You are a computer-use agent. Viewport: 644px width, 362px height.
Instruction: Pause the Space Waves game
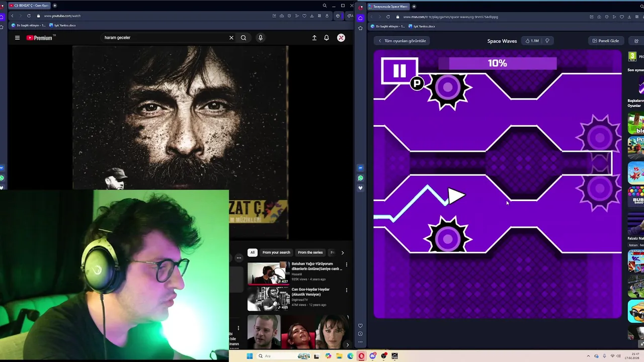(399, 71)
